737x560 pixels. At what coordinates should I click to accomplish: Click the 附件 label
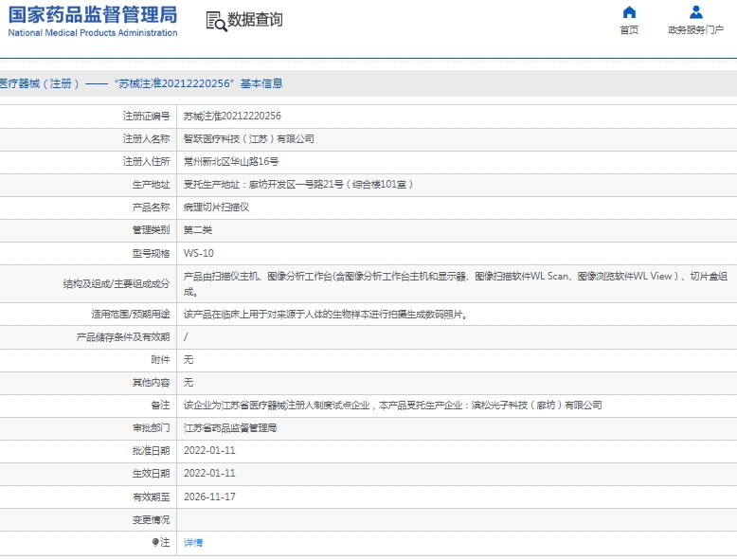[x=160, y=360]
